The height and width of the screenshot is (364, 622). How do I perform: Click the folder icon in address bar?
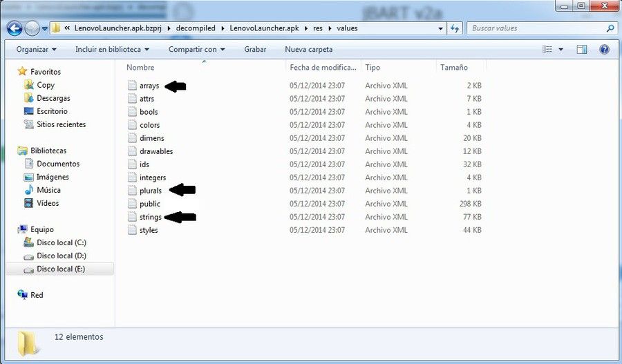56,28
